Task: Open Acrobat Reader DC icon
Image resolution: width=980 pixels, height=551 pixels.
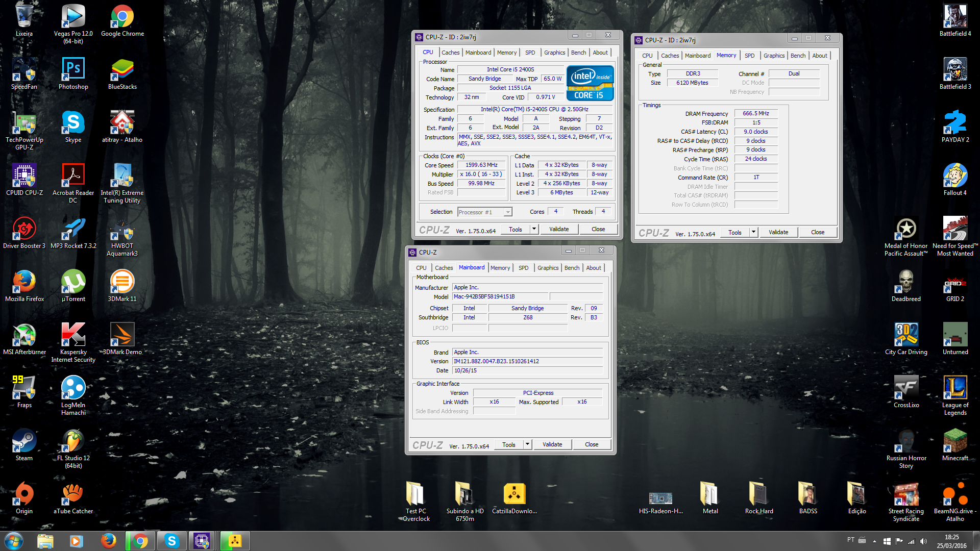Action: (73, 183)
